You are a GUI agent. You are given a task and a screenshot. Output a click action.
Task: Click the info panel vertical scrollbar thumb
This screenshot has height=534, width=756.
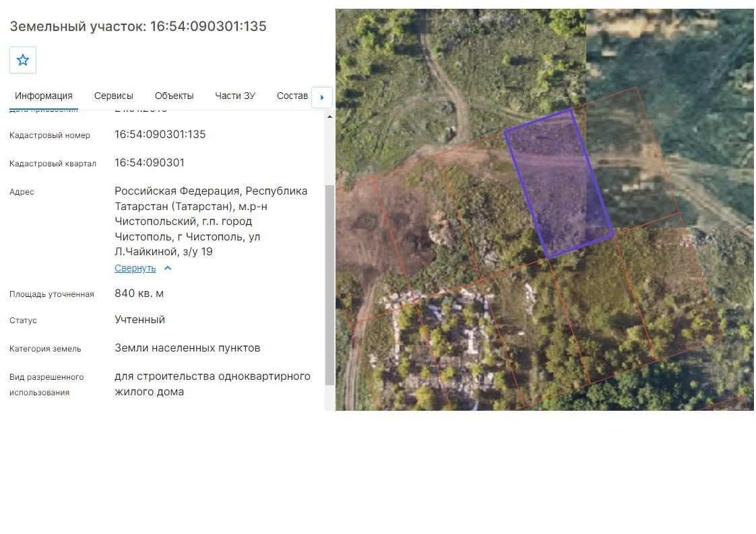tap(329, 285)
